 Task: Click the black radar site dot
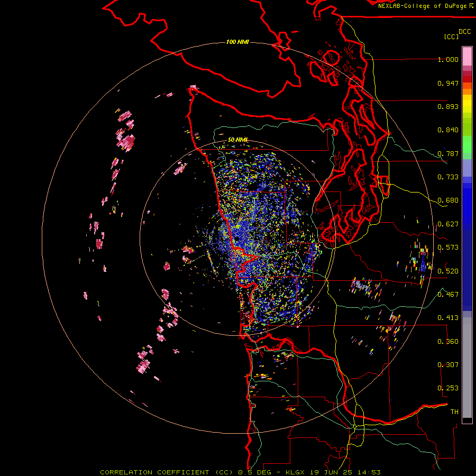click(x=236, y=239)
